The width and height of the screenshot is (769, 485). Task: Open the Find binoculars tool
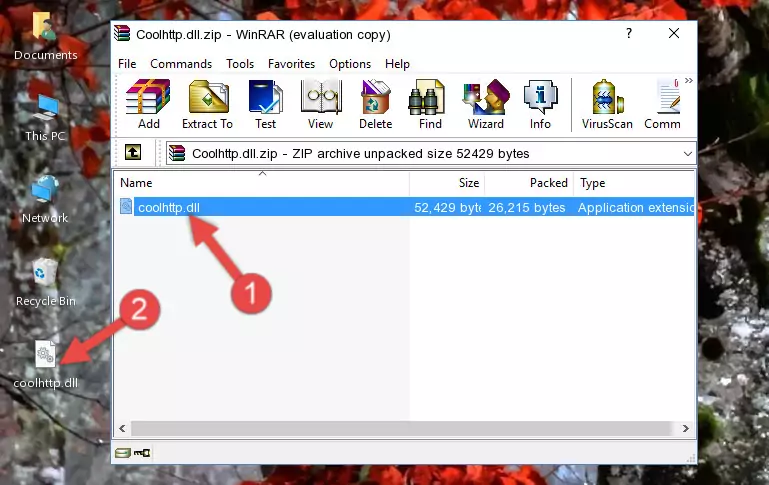coord(430,104)
